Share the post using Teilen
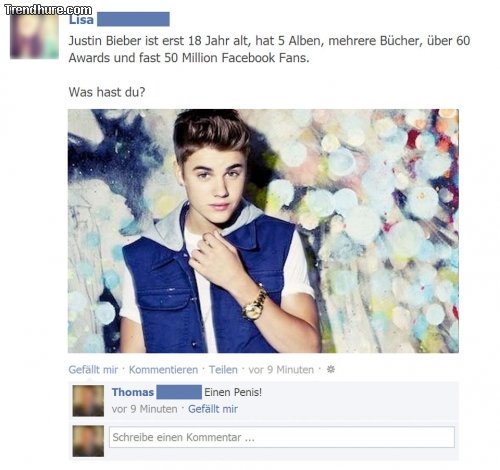Viewport: 500px width, 470px height. [x=223, y=370]
